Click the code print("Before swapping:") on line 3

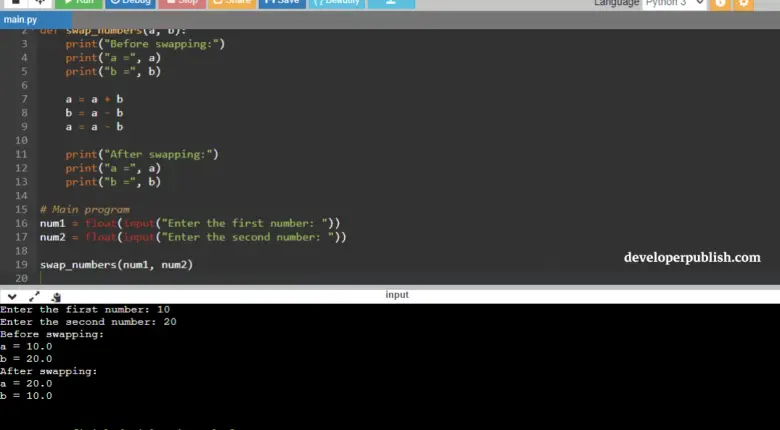point(145,44)
